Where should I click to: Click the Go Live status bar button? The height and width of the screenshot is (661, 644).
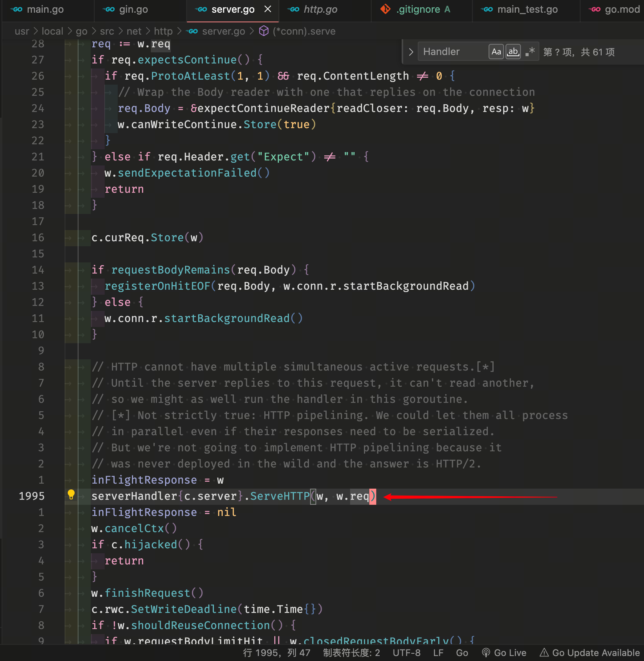(x=504, y=653)
